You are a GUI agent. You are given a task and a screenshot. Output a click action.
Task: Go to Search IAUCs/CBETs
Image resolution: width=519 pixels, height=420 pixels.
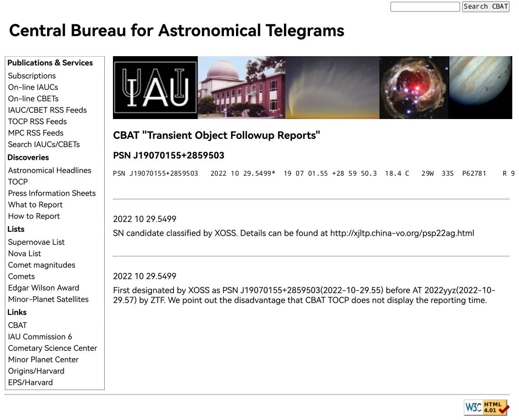pyautogui.click(x=44, y=144)
